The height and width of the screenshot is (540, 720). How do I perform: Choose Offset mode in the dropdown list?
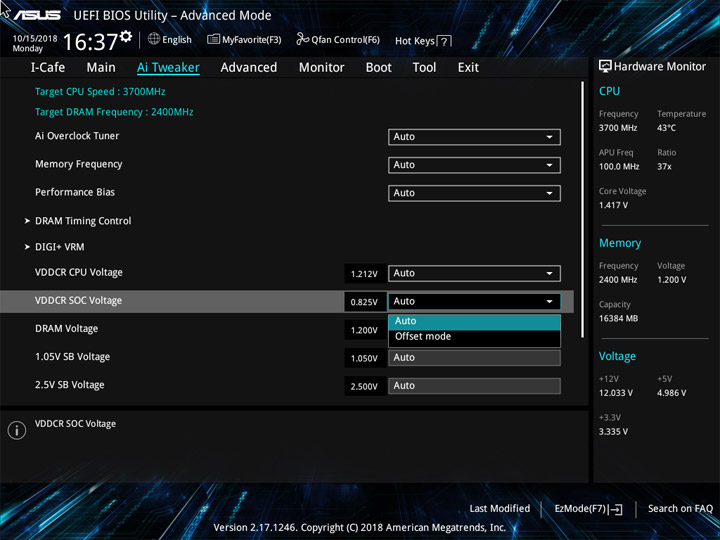click(474, 337)
